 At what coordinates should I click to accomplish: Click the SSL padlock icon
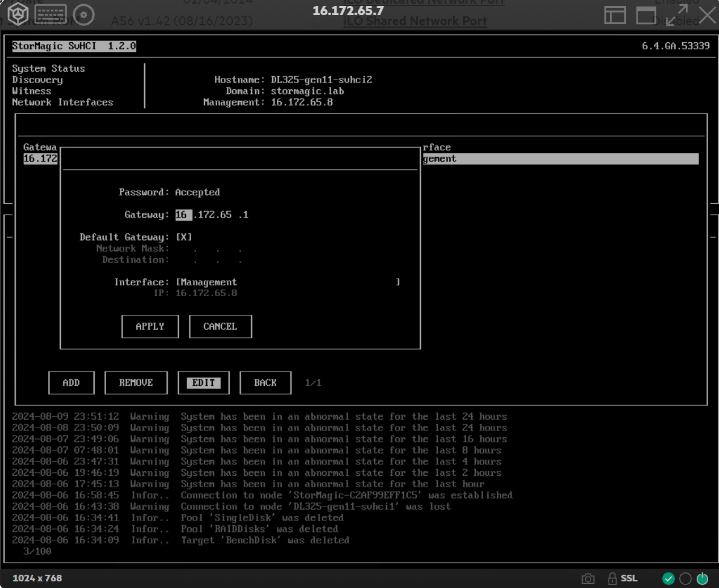pos(612,578)
